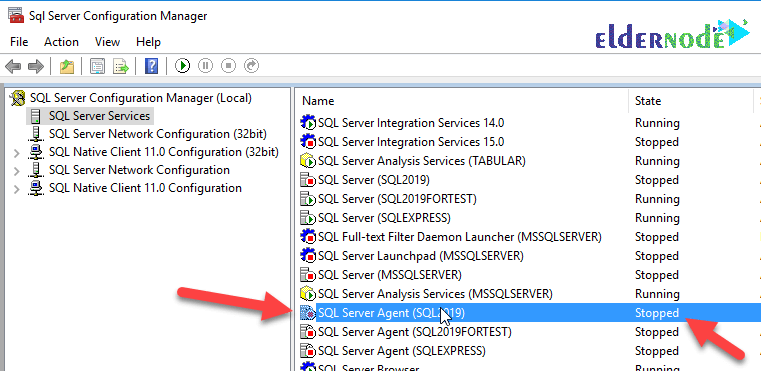The height and width of the screenshot is (371, 761).
Task: Select the SQL Server Agent (SQL2019) row
Action: coord(530,313)
